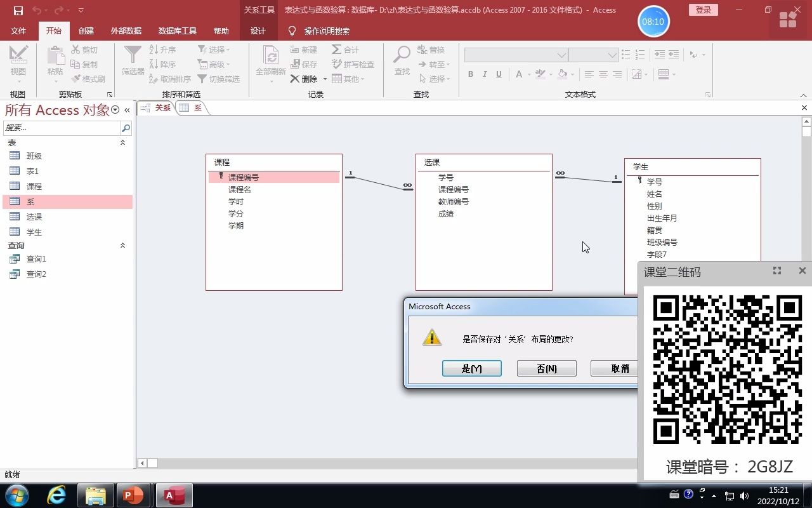
Task: Switch to the Create (创建) ribbon tab
Action: pyautogui.click(x=86, y=31)
